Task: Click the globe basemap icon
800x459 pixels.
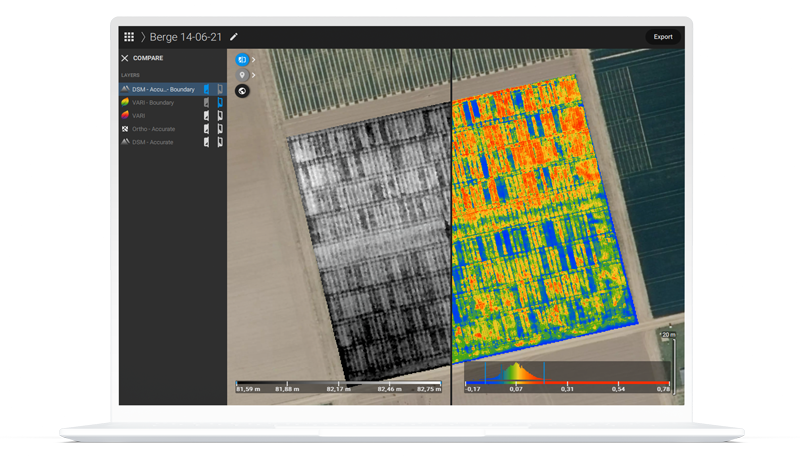Action: pyautogui.click(x=242, y=91)
